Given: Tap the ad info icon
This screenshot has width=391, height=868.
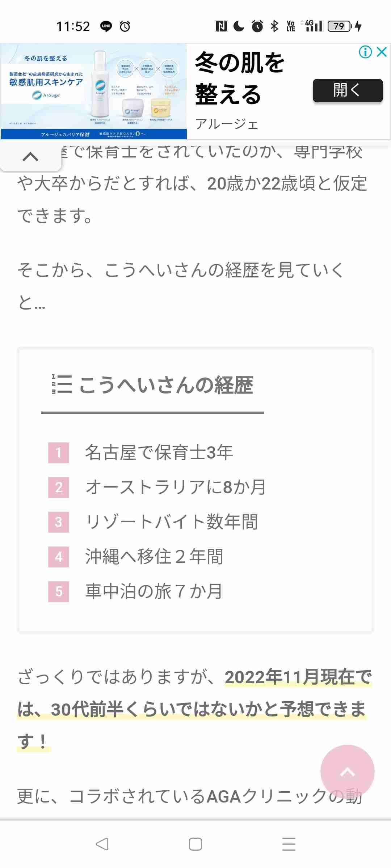Looking at the screenshot, I should [365, 52].
